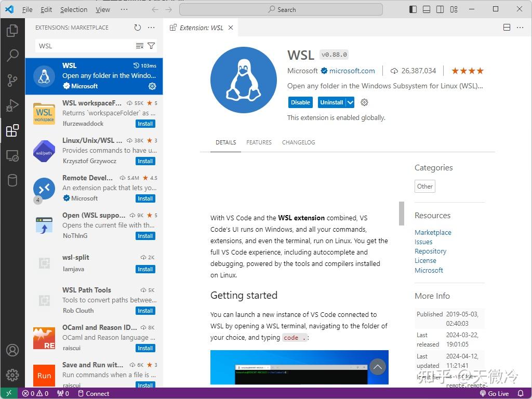532x399 pixels.
Task: Open the Remote Explorer icon
Action: point(12,156)
